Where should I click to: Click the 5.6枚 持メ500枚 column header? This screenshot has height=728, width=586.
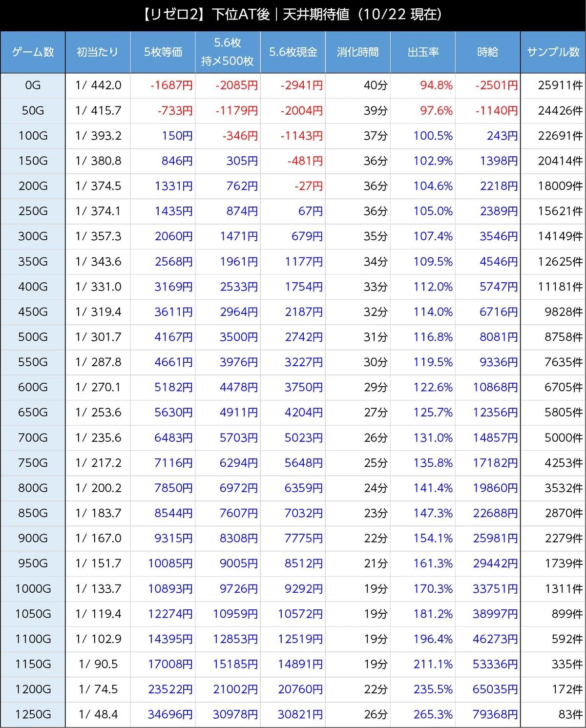(x=228, y=52)
